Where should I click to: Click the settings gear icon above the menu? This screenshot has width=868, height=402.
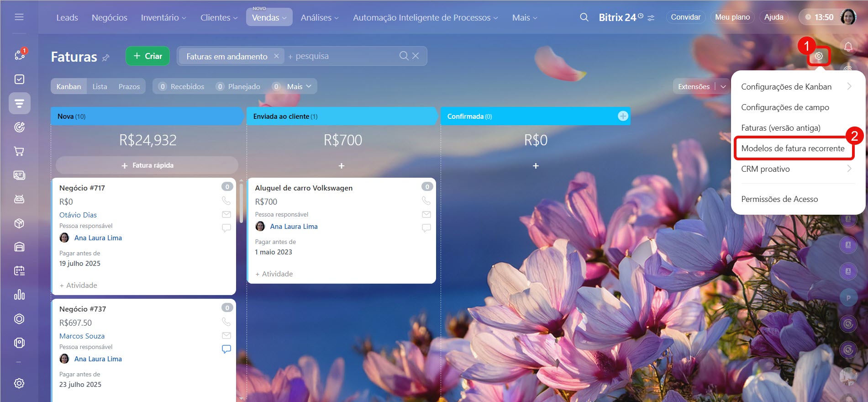(819, 56)
